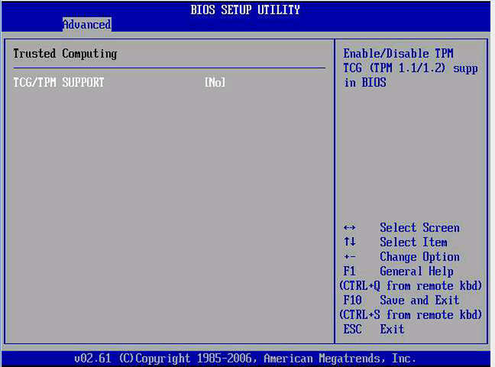
Task: Click the ESC key label
Action: pyautogui.click(x=353, y=329)
